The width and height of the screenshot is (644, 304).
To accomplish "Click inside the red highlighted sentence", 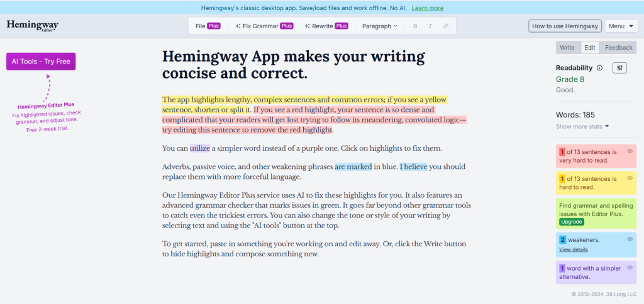I will coord(314,120).
